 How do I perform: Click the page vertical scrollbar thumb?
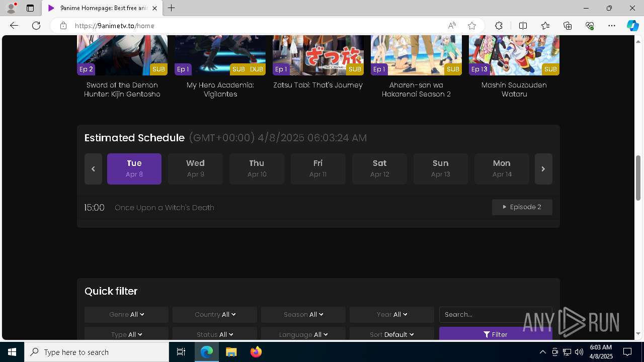pyautogui.click(x=638, y=178)
